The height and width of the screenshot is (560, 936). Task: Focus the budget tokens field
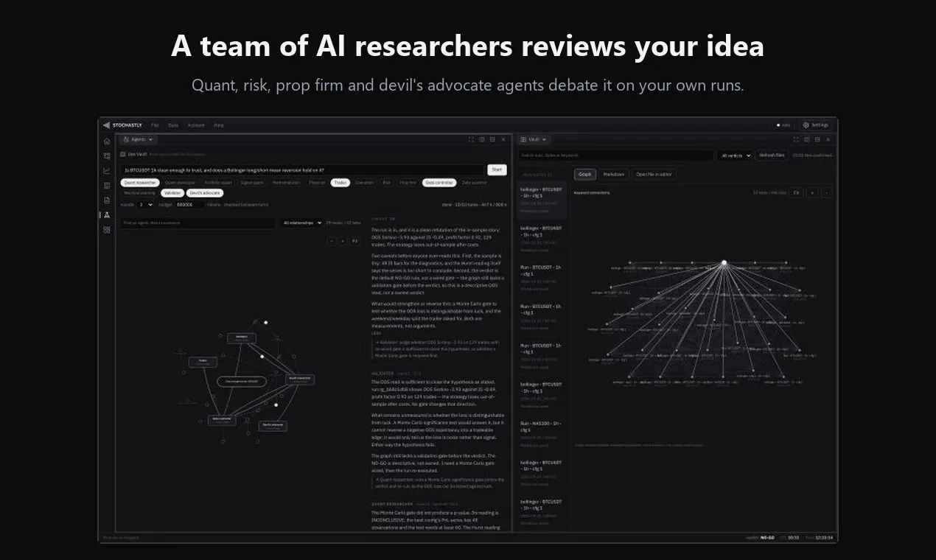click(189, 204)
